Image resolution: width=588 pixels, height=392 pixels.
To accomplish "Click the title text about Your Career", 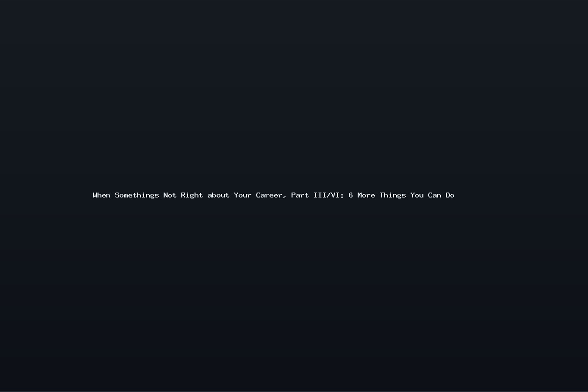I will 273,195.
